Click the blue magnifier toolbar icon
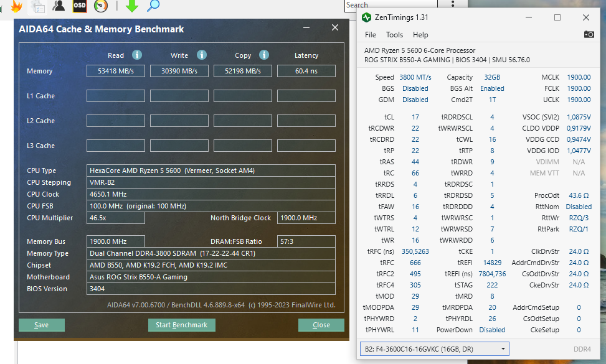Image resolution: width=606 pixels, height=364 pixels. (x=153, y=6)
